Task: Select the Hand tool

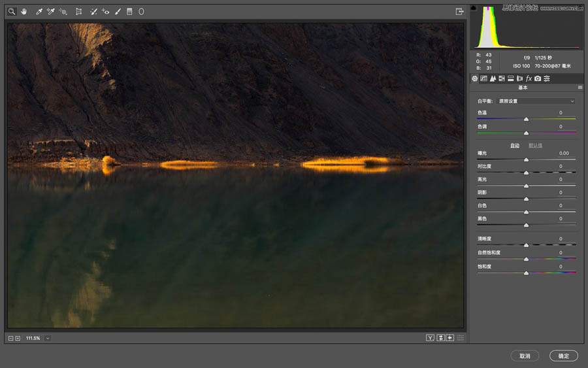Action: (24, 12)
